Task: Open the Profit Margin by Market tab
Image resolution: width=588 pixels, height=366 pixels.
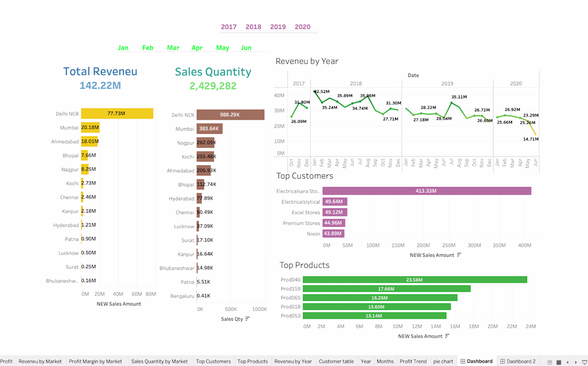Action: click(x=96, y=362)
